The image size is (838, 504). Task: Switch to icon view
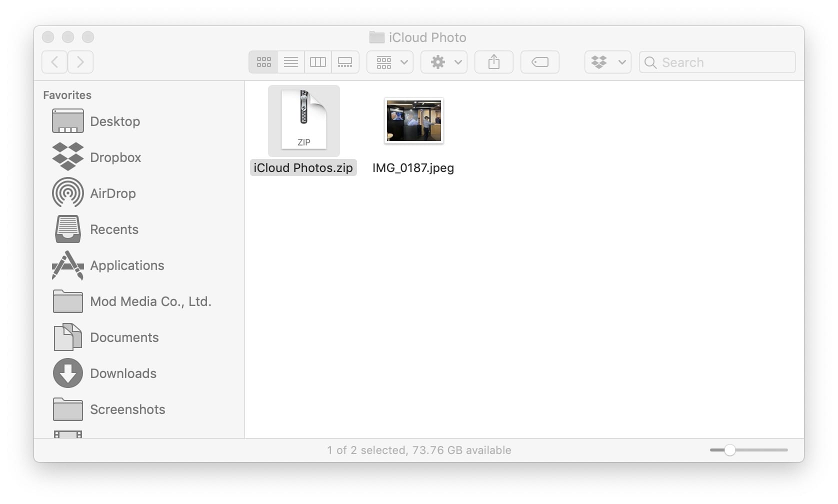263,62
